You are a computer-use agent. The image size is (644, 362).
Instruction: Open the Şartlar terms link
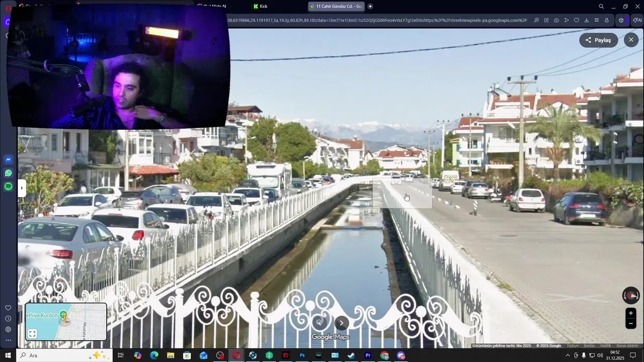click(x=589, y=345)
